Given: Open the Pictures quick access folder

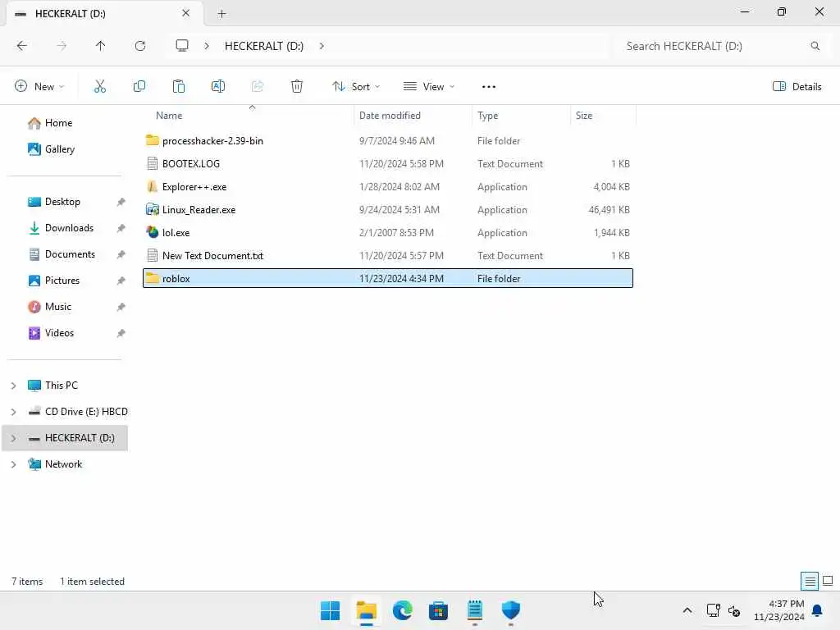Looking at the screenshot, I should (x=62, y=281).
